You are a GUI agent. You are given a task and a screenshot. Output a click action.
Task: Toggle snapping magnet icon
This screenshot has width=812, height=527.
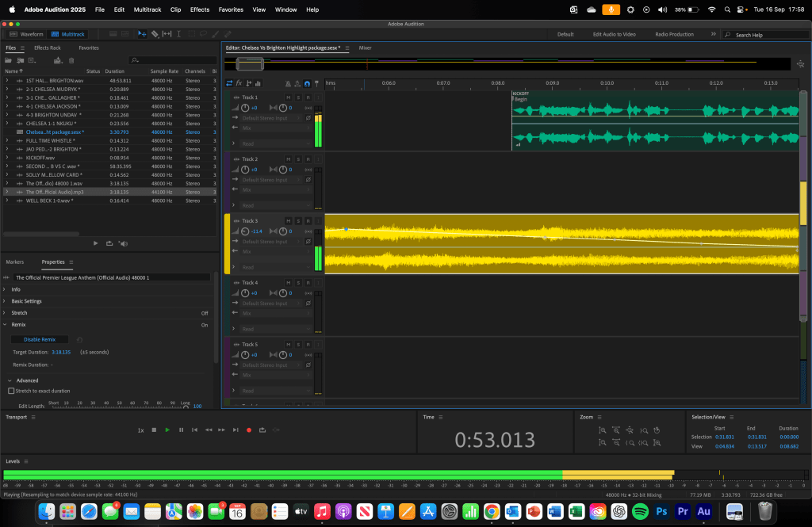[x=307, y=83]
